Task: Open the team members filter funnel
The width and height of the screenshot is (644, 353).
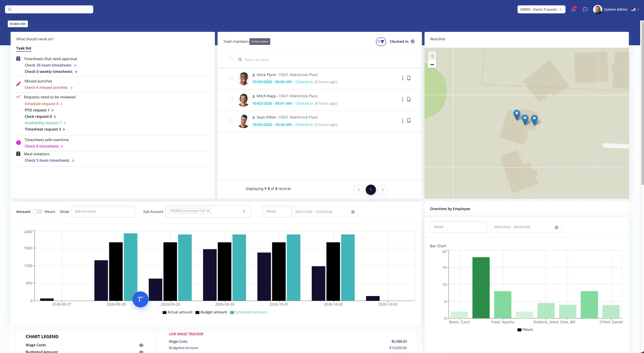Action: coord(381,42)
